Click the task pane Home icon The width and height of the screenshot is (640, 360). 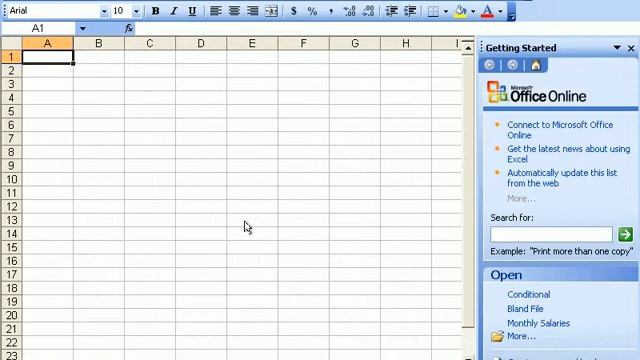[536, 65]
